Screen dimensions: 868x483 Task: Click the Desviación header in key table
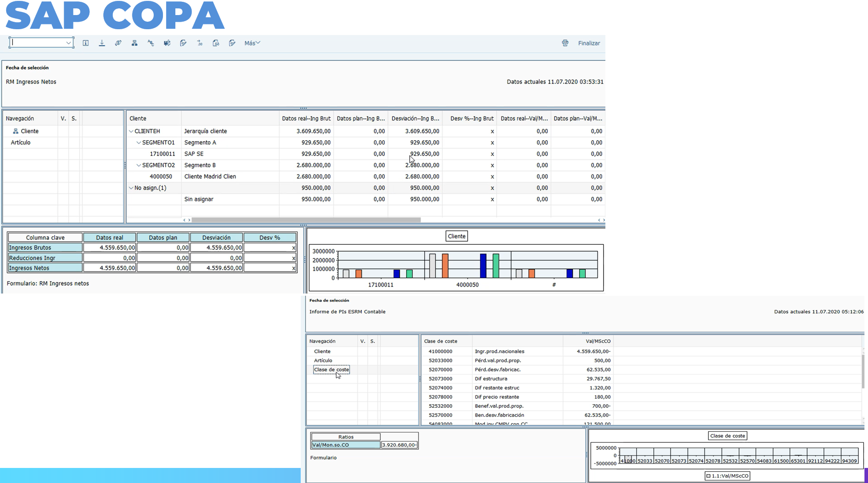(x=217, y=237)
